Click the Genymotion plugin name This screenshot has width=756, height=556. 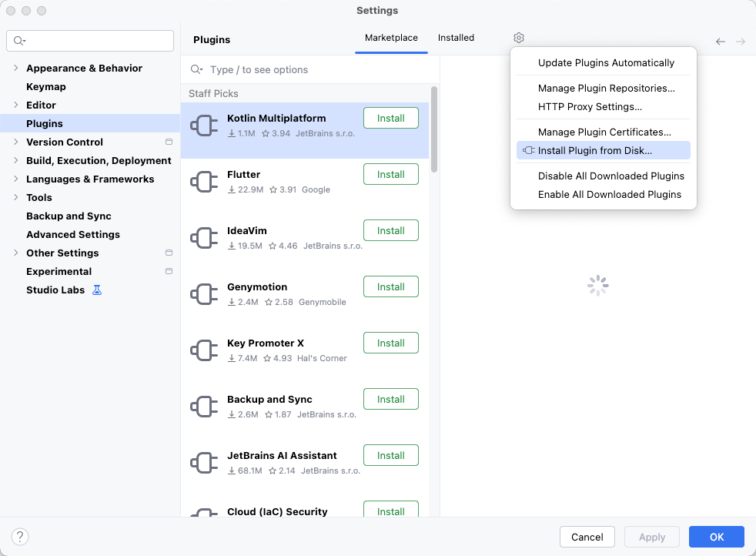(x=257, y=287)
